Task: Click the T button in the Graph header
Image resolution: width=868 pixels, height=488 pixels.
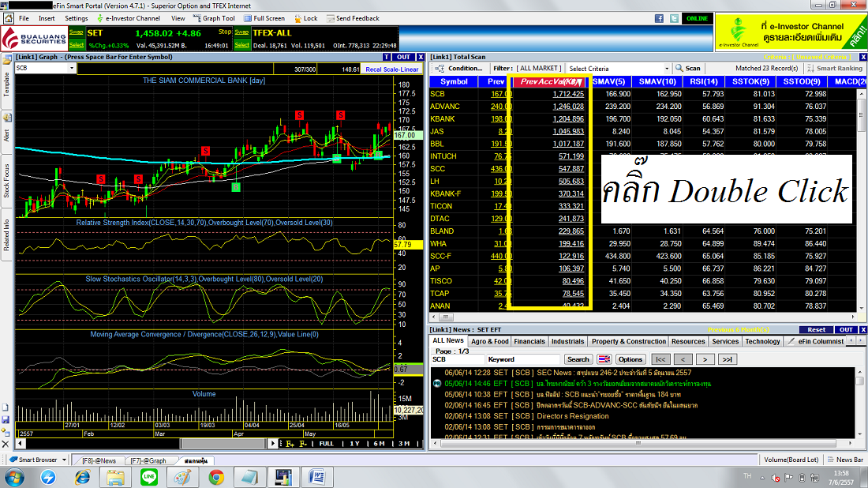Action: point(387,57)
